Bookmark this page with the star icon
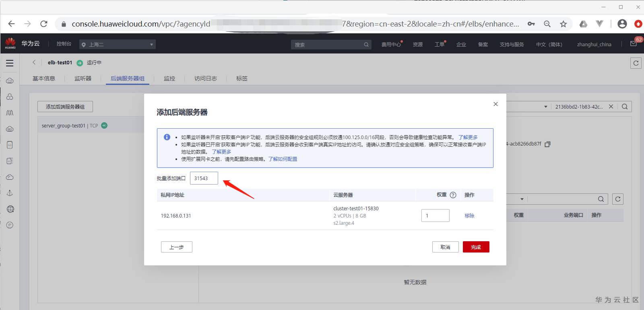Image resolution: width=644 pixels, height=310 pixels. 563,24
